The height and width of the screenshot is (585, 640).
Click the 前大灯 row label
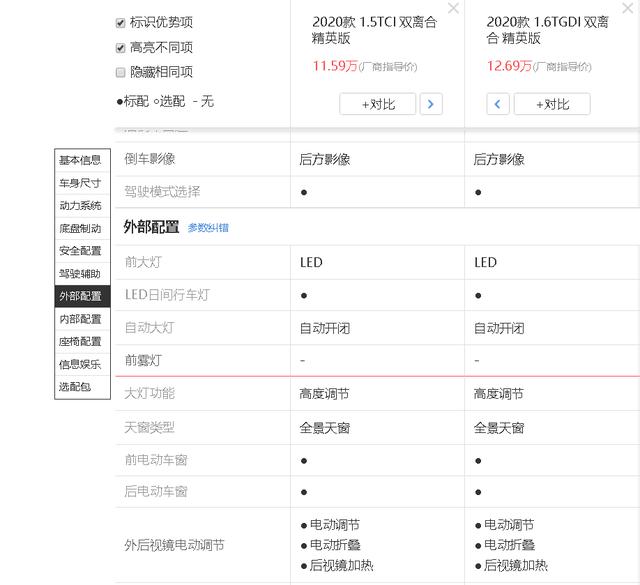(x=143, y=262)
